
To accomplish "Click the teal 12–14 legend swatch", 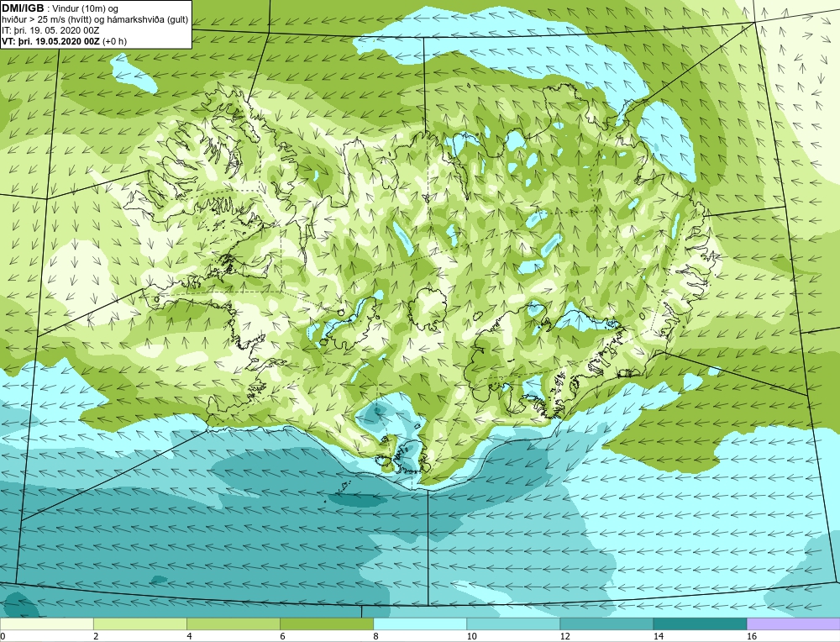I will pos(606,624).
